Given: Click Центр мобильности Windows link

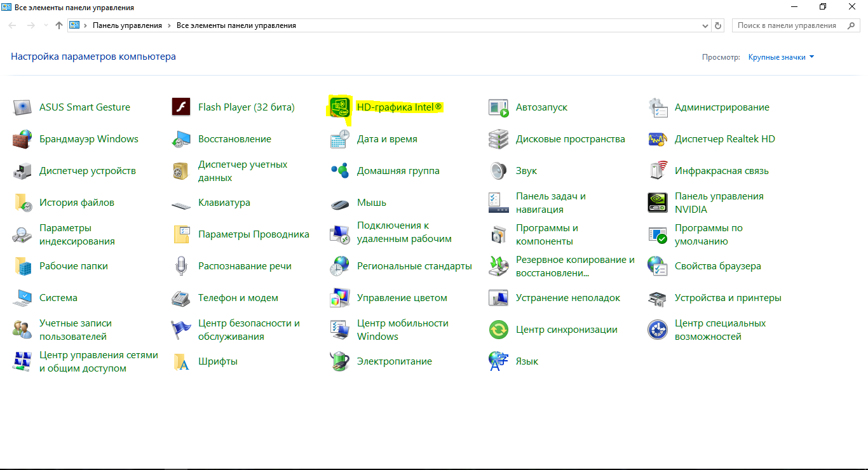Looking at the screenshot, I should (x=403, y=330).
